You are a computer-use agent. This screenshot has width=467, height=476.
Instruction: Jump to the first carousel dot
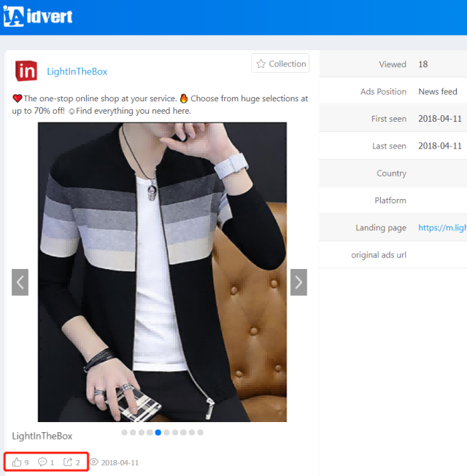pos(124,432)
